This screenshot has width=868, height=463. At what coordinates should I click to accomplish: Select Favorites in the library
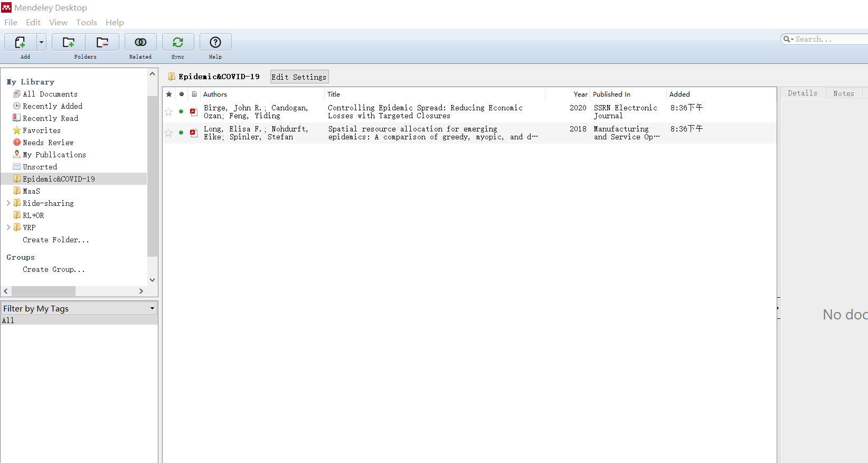coord(42,130)
